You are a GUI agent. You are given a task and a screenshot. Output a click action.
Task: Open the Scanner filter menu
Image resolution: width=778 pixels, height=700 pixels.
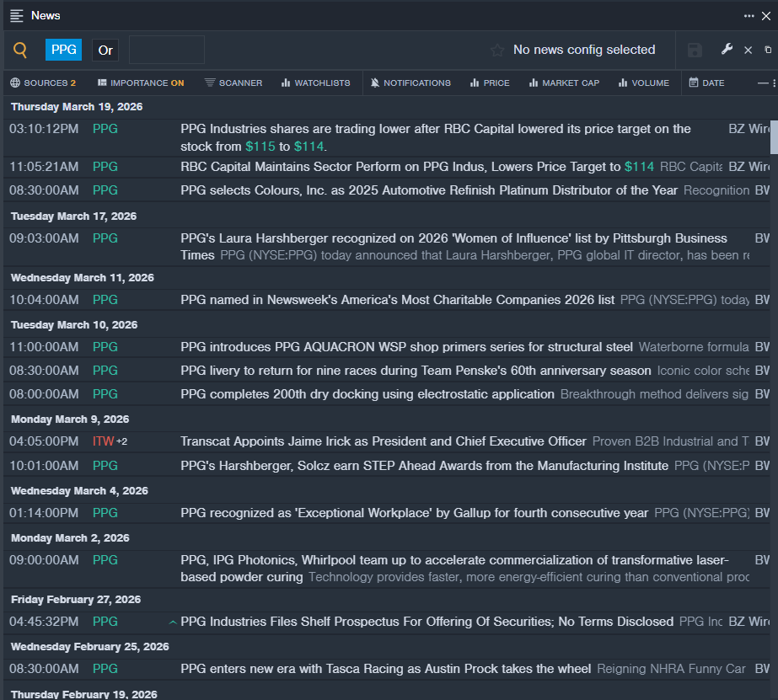tap(233, 83)
